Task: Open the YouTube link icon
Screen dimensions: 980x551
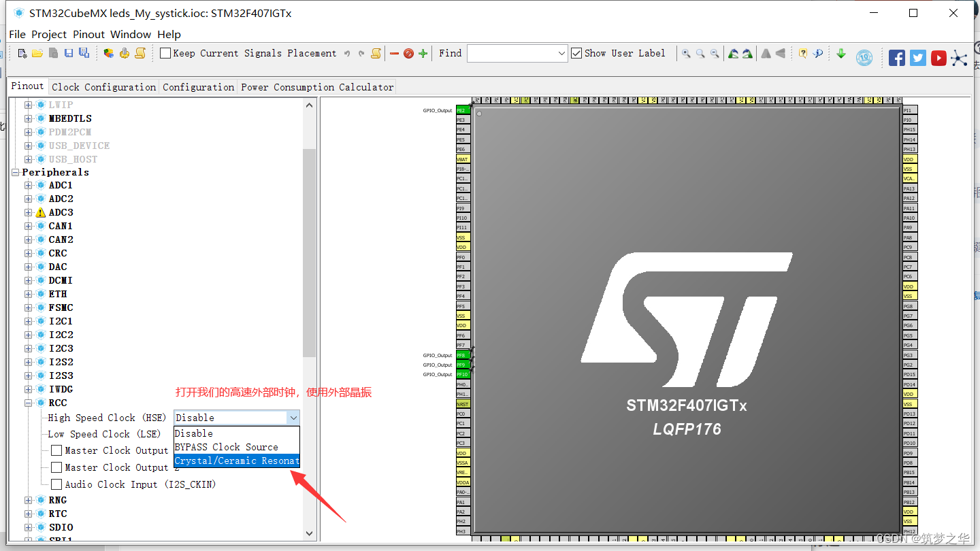Action: pyautogui.click(x=938, y=58)
